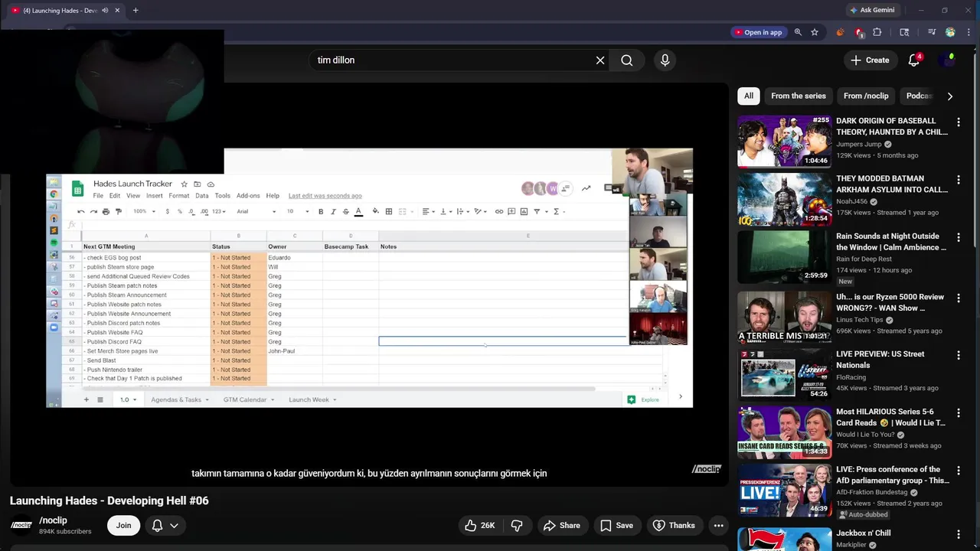Open options menu for Modded Batman video
980x551 pixels.
point(958,181)
